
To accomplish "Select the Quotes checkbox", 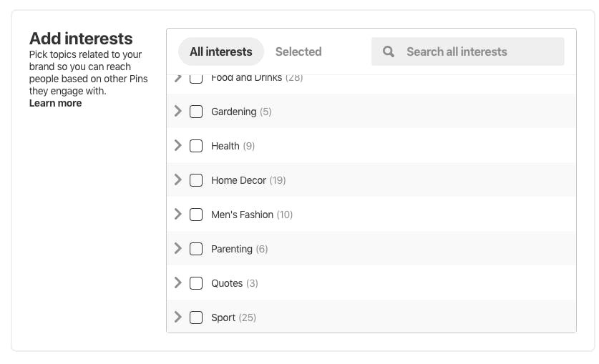I will click(196, 283).
